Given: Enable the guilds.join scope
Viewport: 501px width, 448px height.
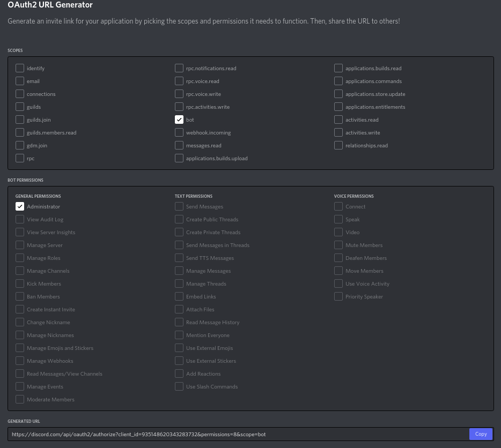Looking at the screenshot, I should point(20,120).
